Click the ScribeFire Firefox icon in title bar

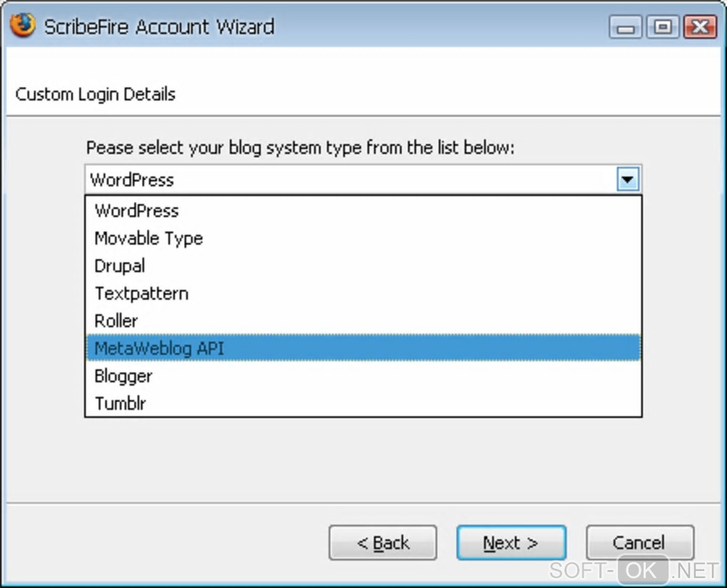point(22,26)
